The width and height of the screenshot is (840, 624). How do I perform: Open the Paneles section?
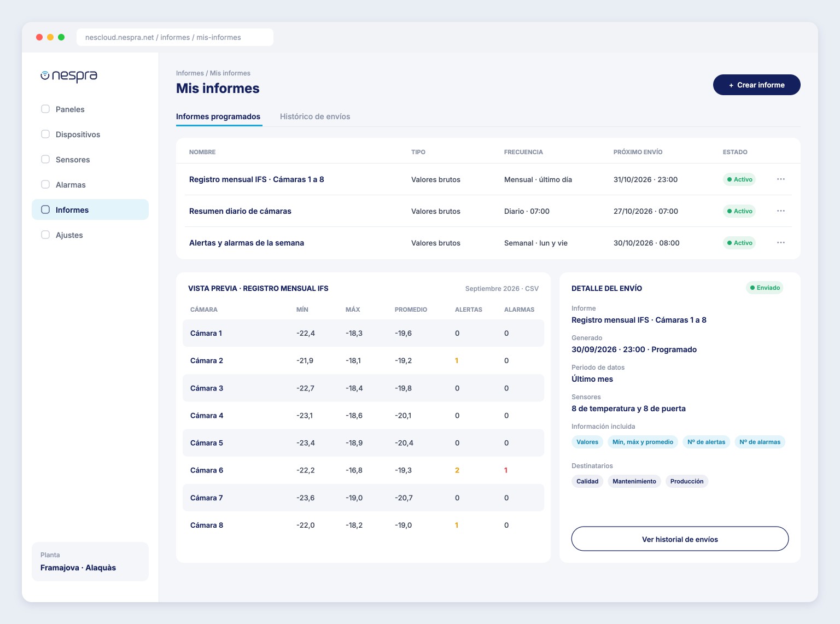point(90,109)
